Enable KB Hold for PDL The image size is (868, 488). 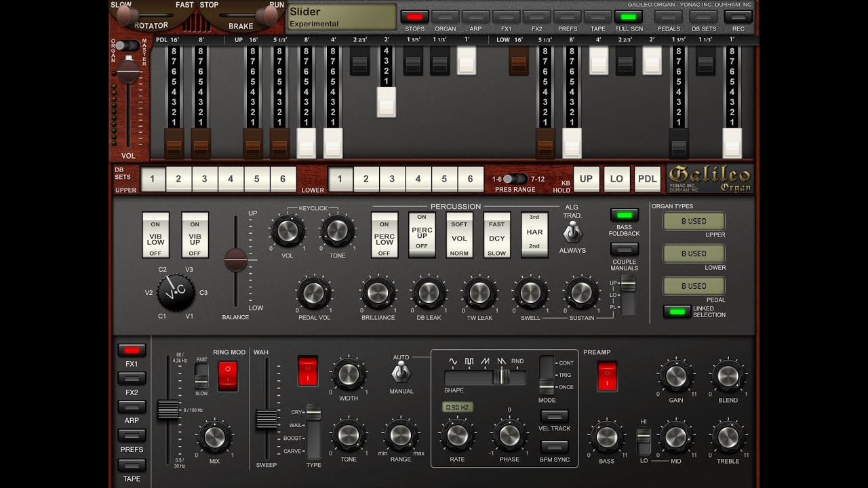(648, 179)
